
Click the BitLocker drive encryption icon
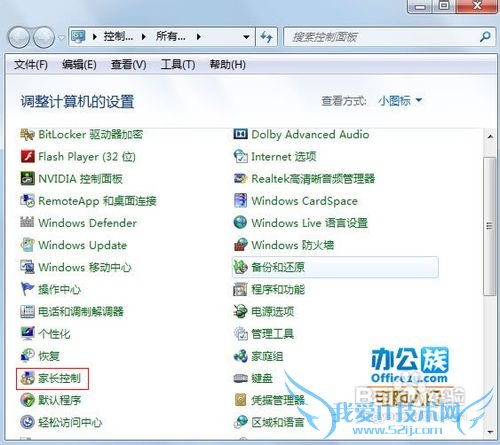pos(27,135)
